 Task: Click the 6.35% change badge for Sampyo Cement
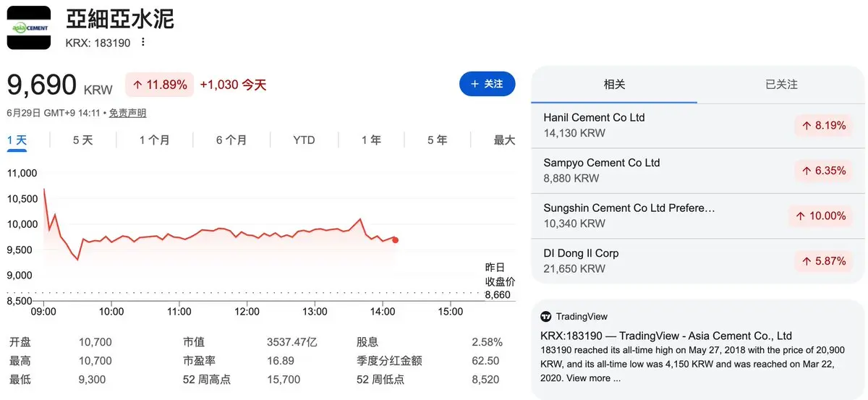(823, 171)
